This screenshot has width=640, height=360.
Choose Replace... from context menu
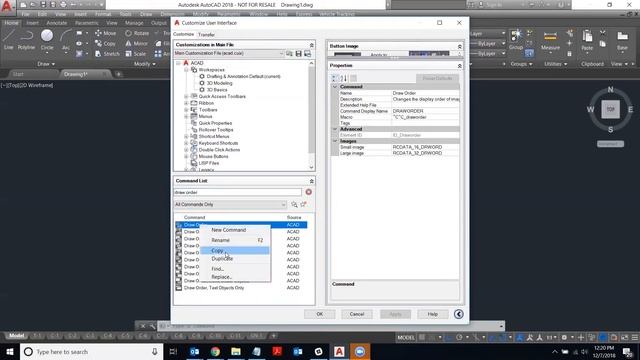pos(235,277)
